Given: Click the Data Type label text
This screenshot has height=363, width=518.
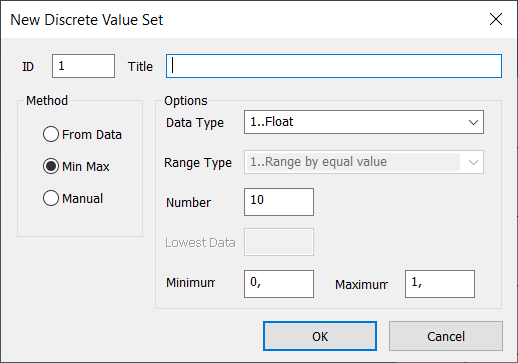Looking at the screenshot, I should (x=195, y=123).
